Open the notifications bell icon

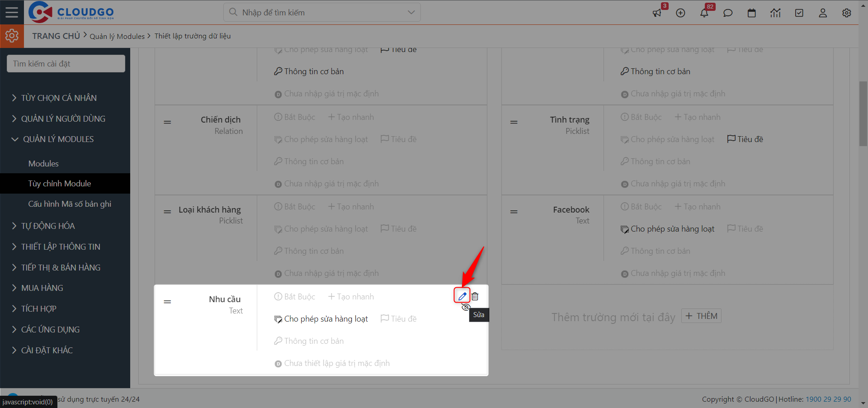pyautogui.click(x=704, y=13)
